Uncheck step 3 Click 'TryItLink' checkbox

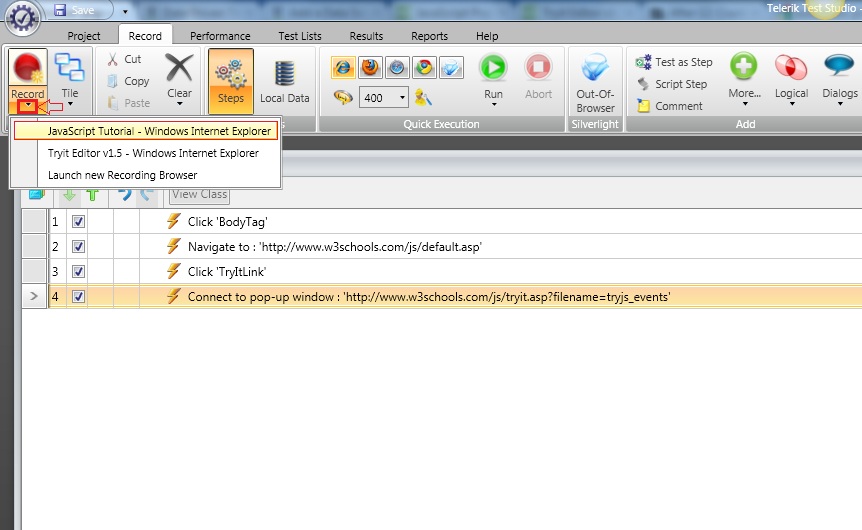coord(79,272)
